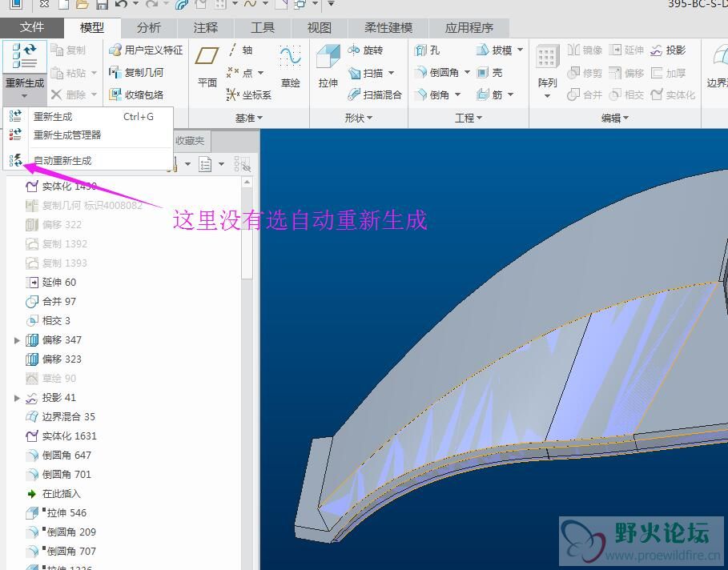The width and height of the screenshot is (728, 570).
Task: Select the 扫描混合 swept blend tool
Action: pos(375,95)
